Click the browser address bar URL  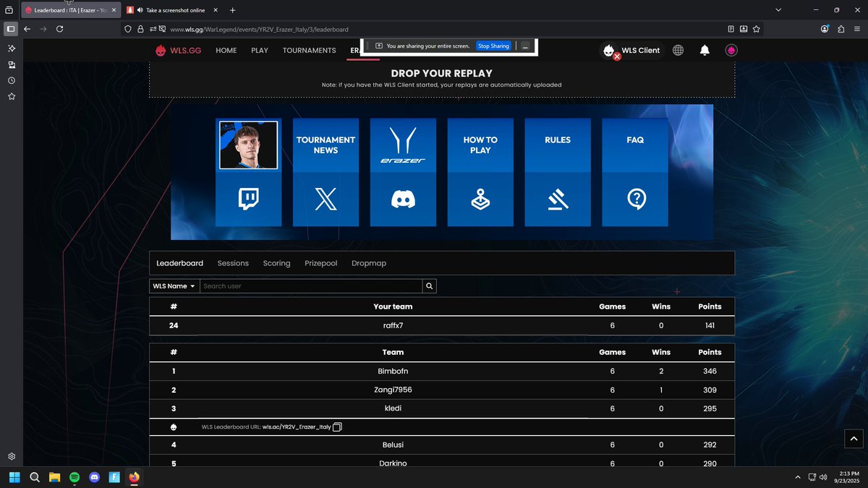click(259, 30)
